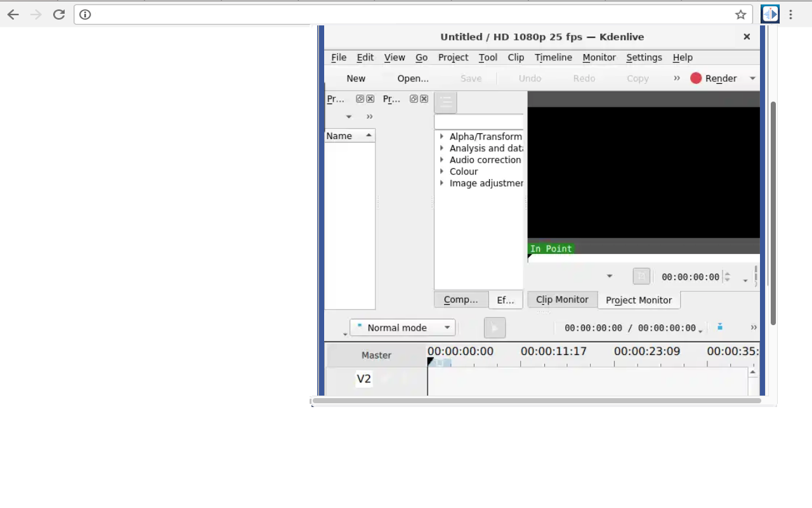
Task: Float the first Pr... dock panel
Action: point(360,99)
